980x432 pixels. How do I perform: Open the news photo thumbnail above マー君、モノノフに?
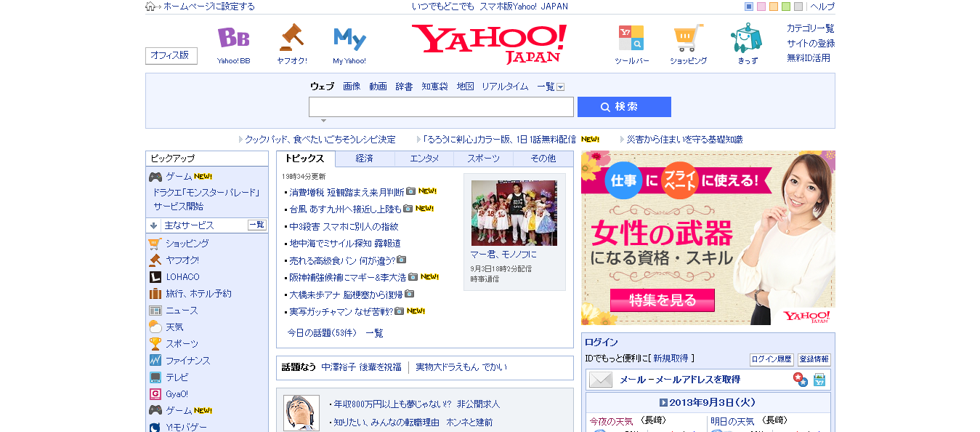coord(514,213)
